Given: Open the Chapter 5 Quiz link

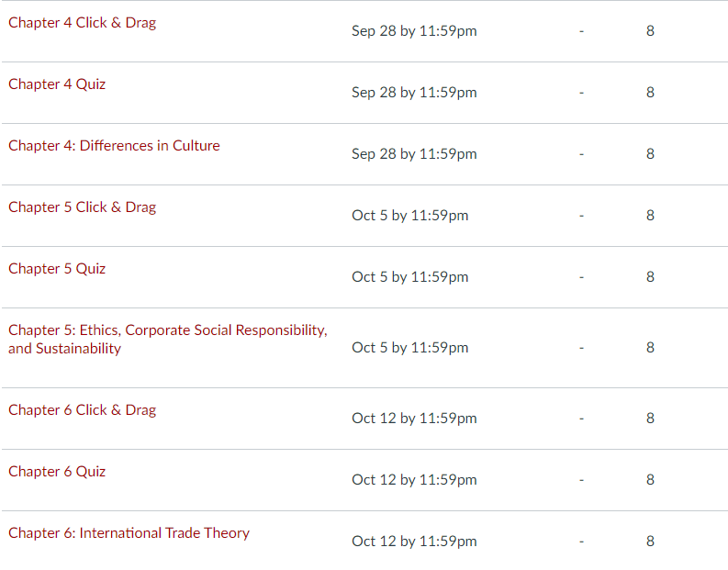Looking at the screenshot, I should pos(57,269).
